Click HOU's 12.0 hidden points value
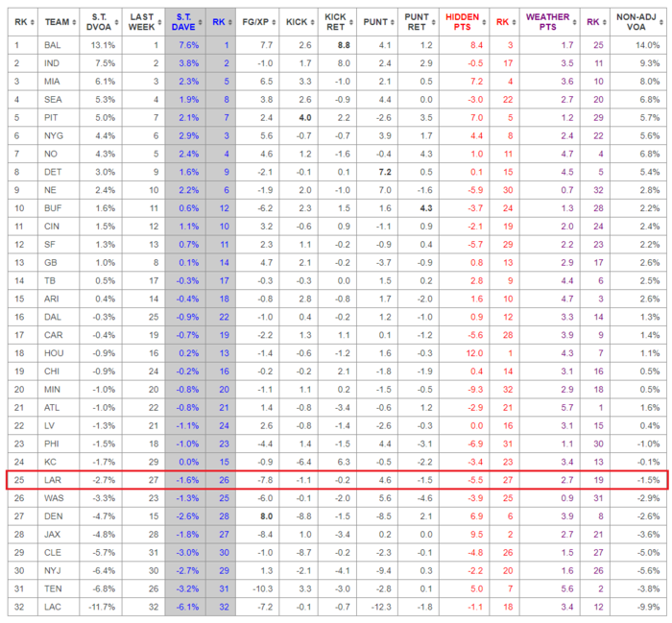This screenshot has height=623, width=672. pyautogui.click(x=474, y=353)
